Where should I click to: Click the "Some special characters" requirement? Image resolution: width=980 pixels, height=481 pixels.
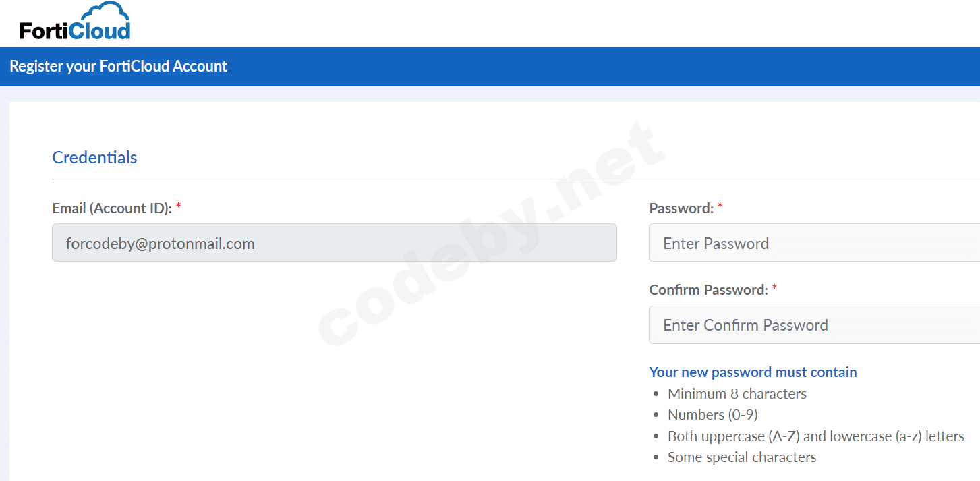coord(741,457)
